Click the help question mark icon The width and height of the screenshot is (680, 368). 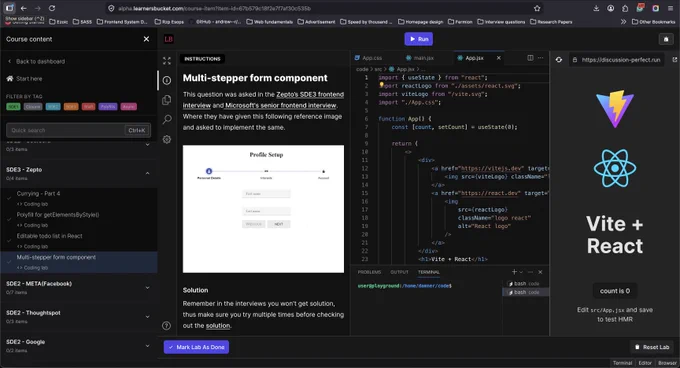[x=167, y=326]
